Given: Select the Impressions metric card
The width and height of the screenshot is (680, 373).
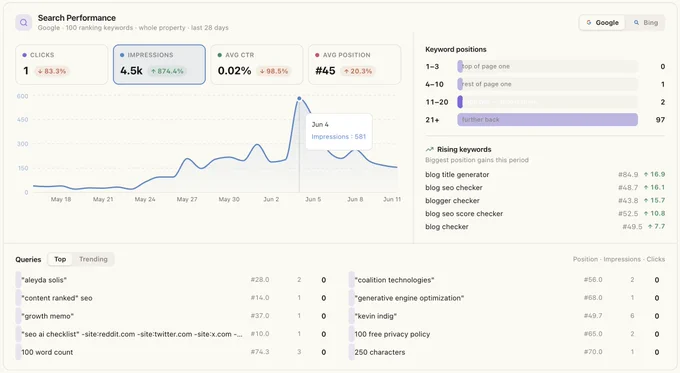Looking at the screenshot, I should coord(159,64).
